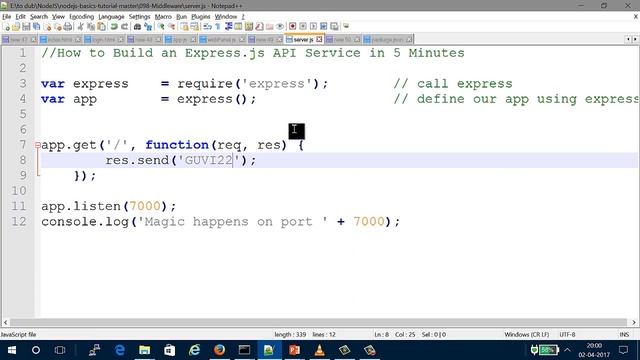640x360 pixels.
Task: Click 'UTF-8' encoding in status bar
Action: coord(567,335)
